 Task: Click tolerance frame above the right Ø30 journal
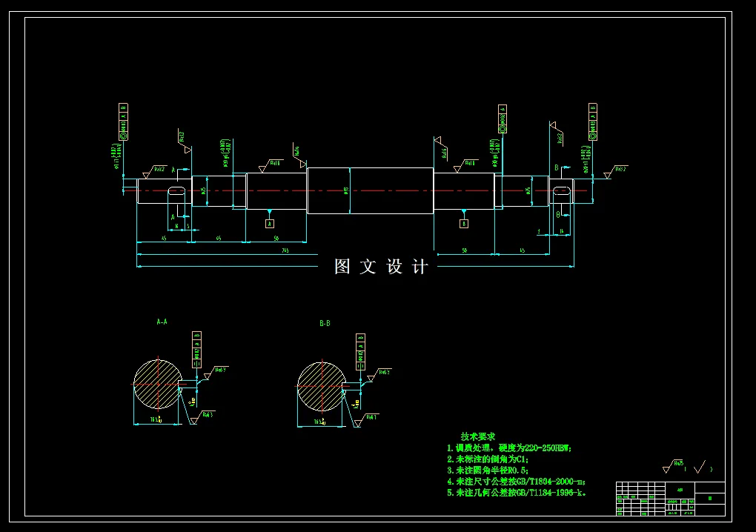pos(503,119)
